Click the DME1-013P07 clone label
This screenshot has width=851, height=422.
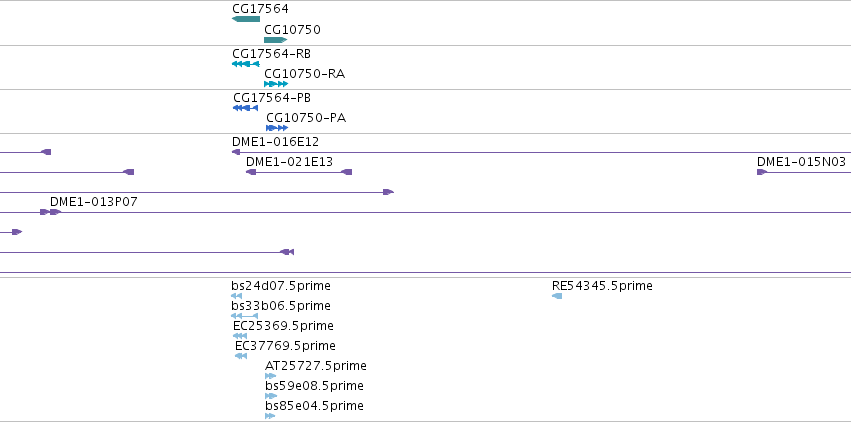(x=94, y=202)
